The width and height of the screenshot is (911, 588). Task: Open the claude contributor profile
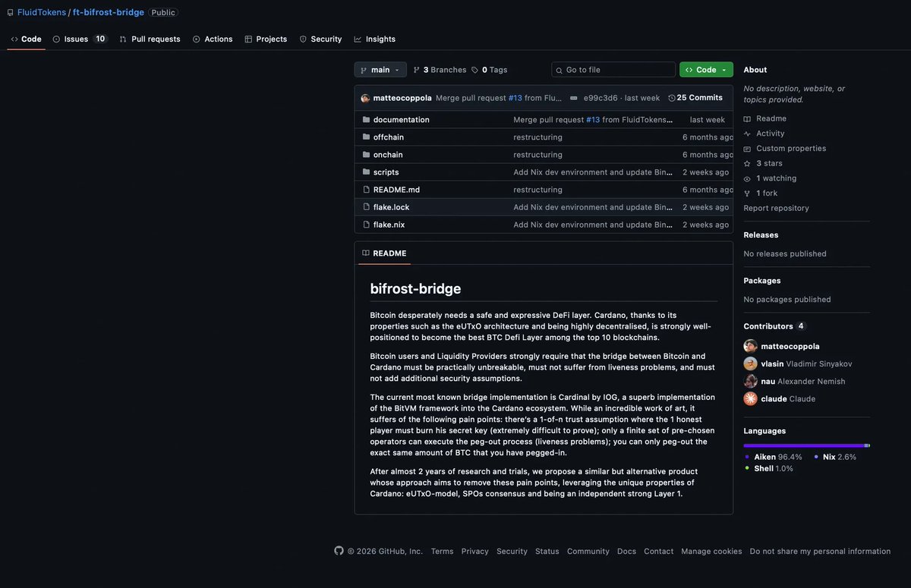point(788,399)
